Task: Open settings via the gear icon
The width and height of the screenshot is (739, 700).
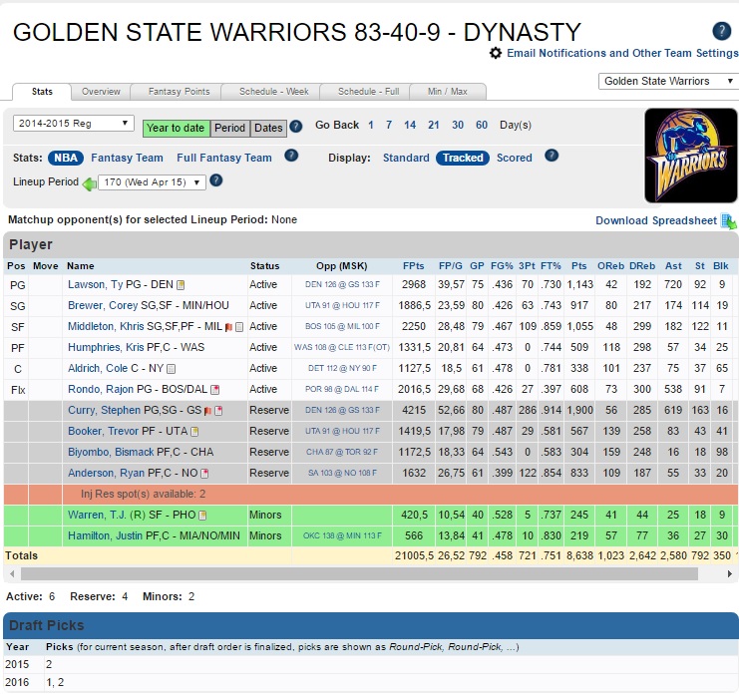Action: 496,53
